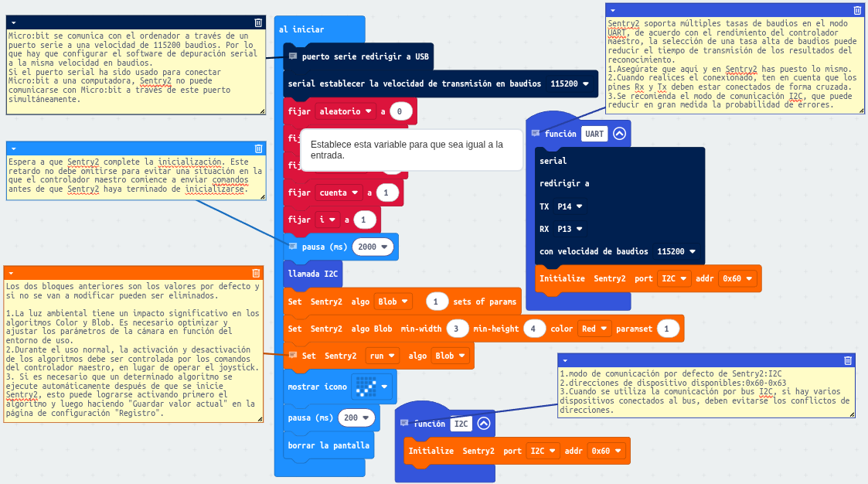Open the baud rate 115200 dropdown in serial establecer block
The width and height of the screenshot is (868, 484).
point(570,84)
